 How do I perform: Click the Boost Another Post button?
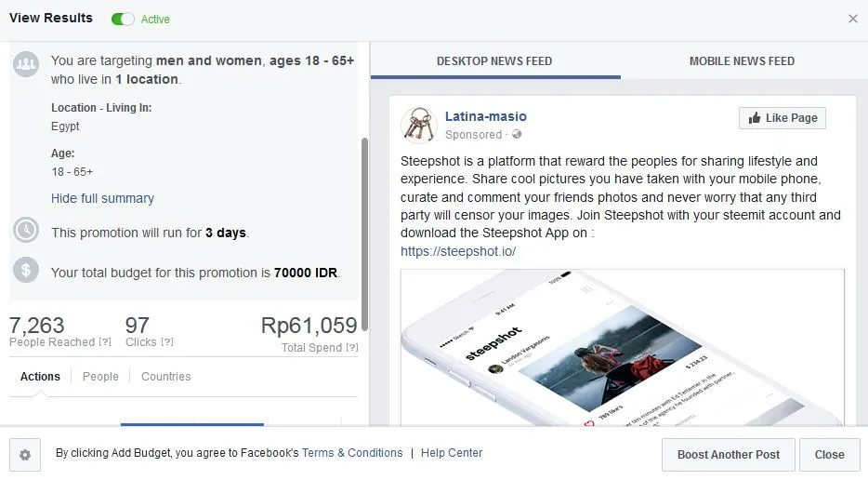729,455
